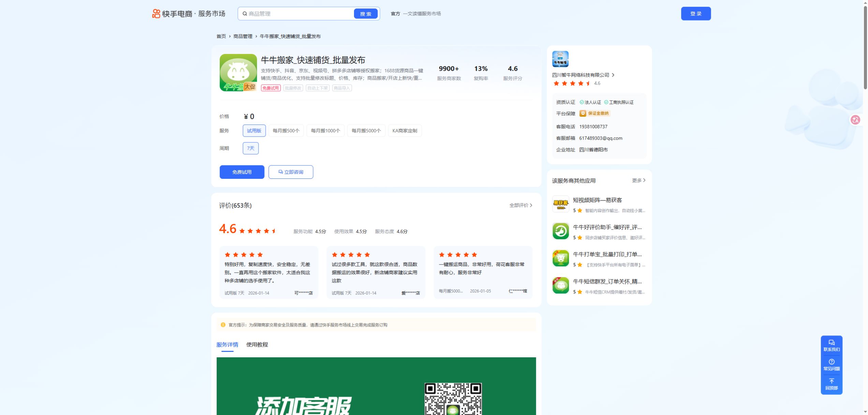868x415 pixels.
Task: Select the 每月搬500个 service option
Action: click(286, 131)
